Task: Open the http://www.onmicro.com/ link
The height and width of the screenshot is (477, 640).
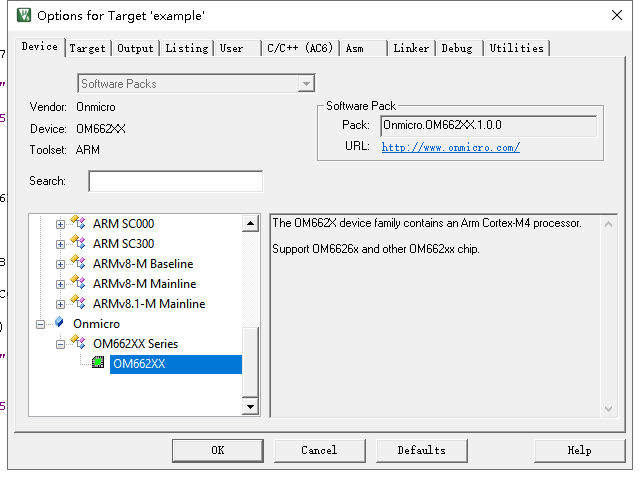Action: click(451, 147)
